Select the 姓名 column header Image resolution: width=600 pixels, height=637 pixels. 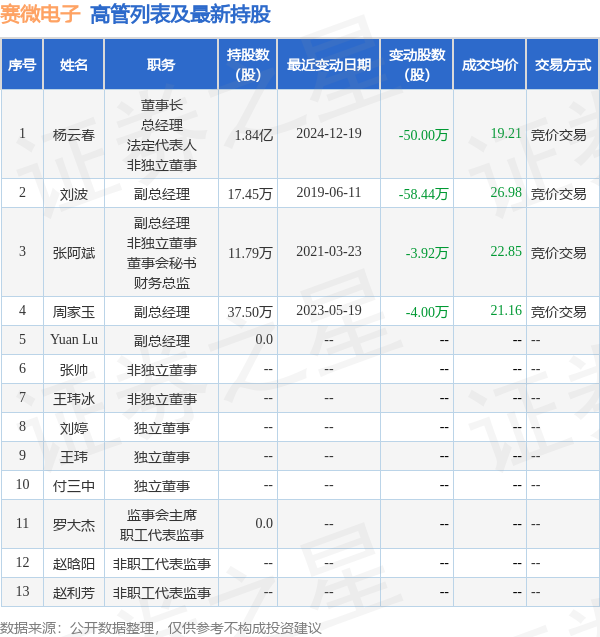coord(74,65)
